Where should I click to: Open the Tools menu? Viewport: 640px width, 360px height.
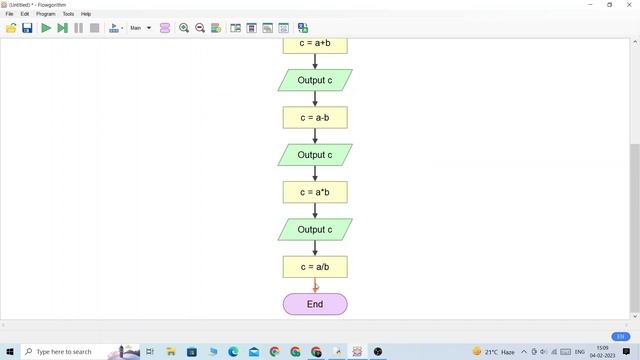(68, 14)
